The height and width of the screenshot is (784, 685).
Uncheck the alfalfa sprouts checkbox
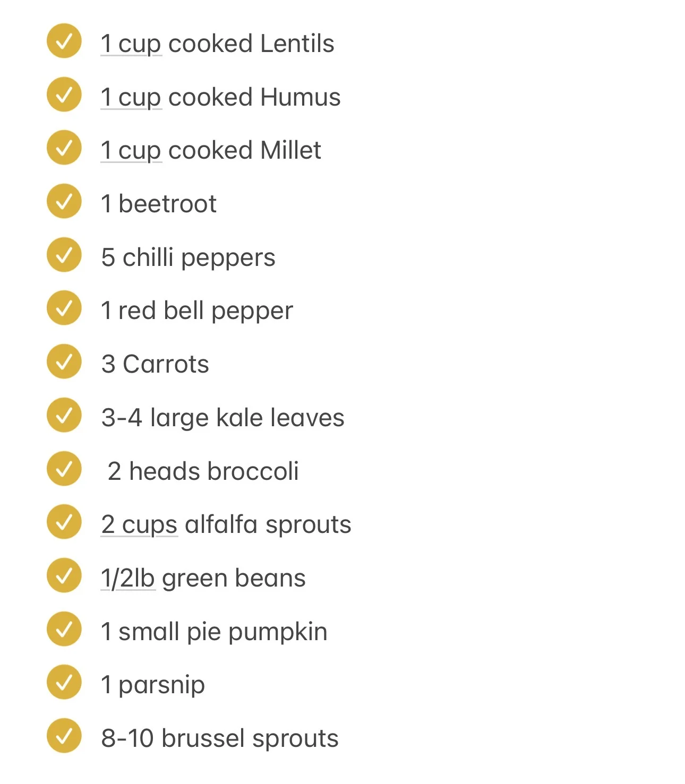coord(64,522)
